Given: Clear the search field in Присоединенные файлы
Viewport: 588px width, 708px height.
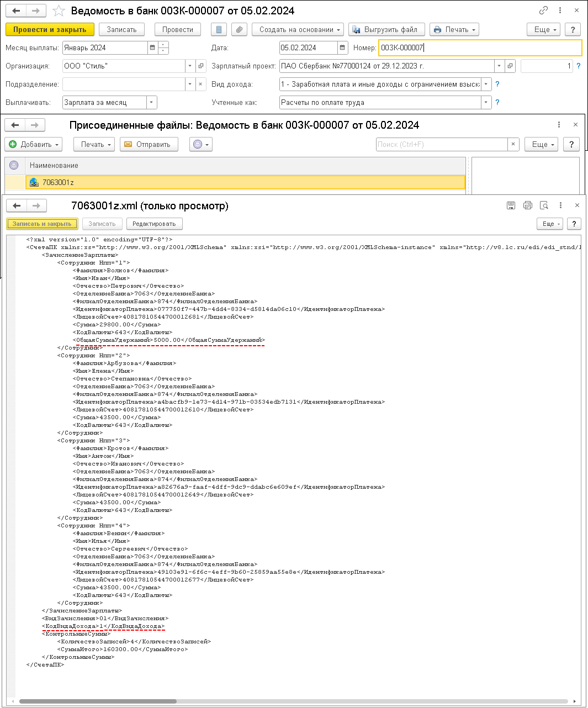Looking at the screenshot, I should pyautogui.click(x=513, y=144).
